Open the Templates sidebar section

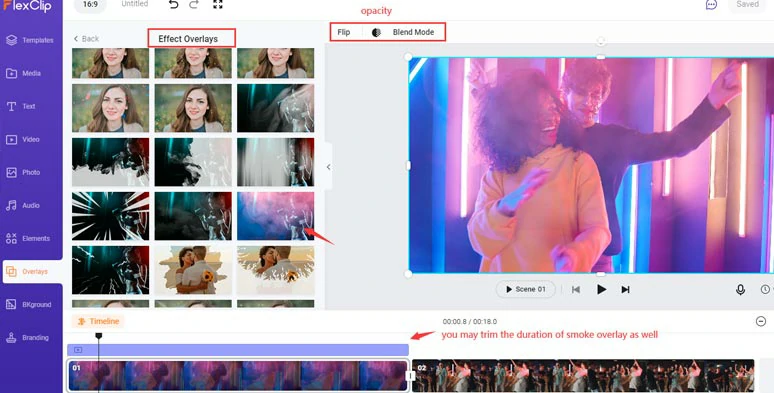30,40
